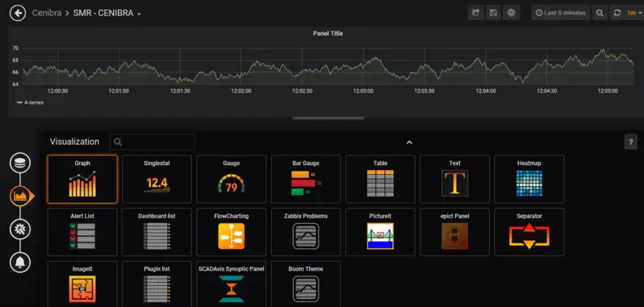Select the SCADAvis Synoptic Panel

click(x=232, y=284)
